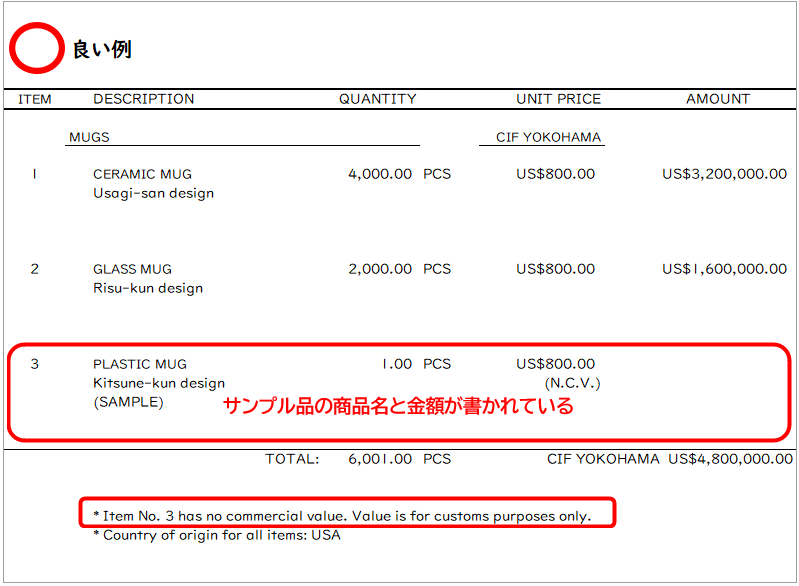Select the GLASS MUG item name
The image size is (799, 586).
(132, 269)
